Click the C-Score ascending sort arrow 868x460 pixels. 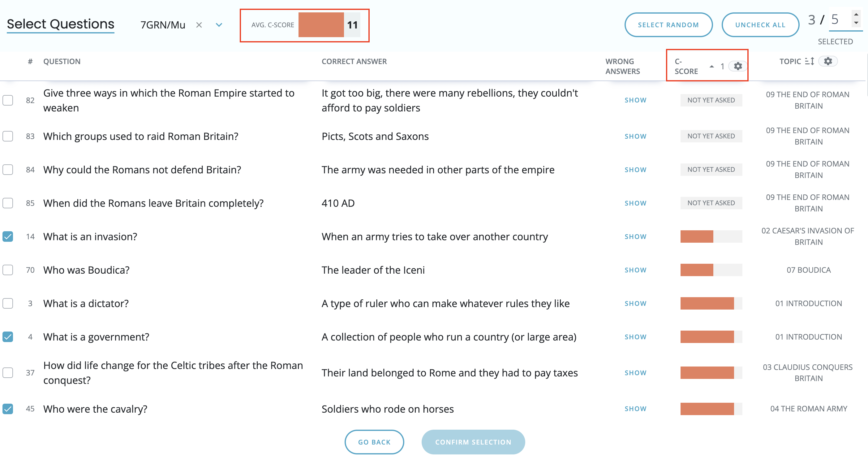point(711,67)
